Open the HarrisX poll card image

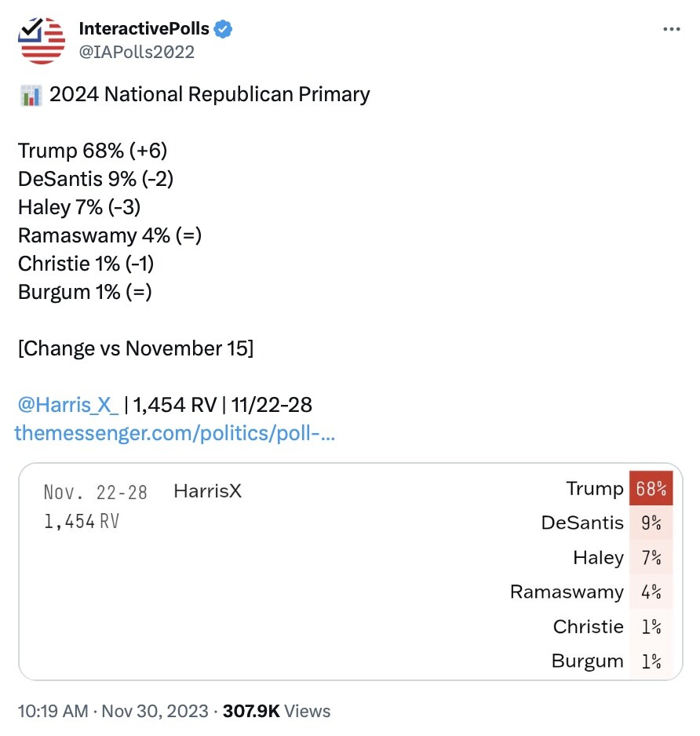coord(350,571)
